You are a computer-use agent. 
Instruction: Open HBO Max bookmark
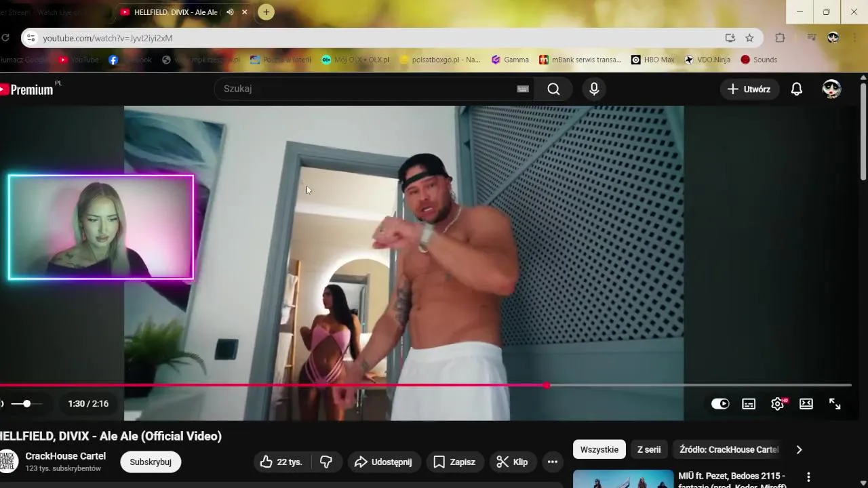pyautogui.click(x=652, y=60)
